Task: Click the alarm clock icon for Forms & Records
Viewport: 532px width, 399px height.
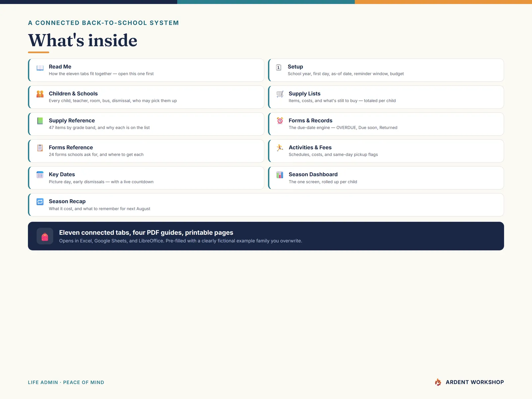Action: [280, 121]
